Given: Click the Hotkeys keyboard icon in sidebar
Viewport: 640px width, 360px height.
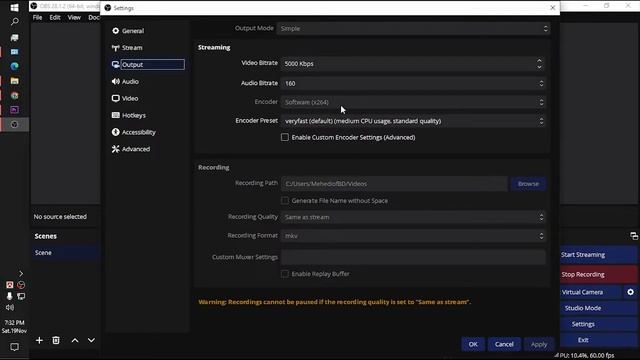Looking at the screenshot, I should [116, 116].
